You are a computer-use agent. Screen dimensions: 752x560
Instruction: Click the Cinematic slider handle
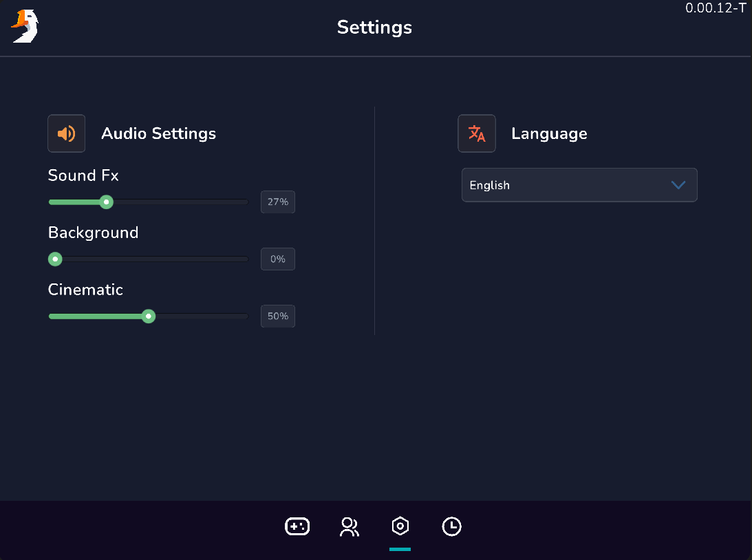click(149, 316)
